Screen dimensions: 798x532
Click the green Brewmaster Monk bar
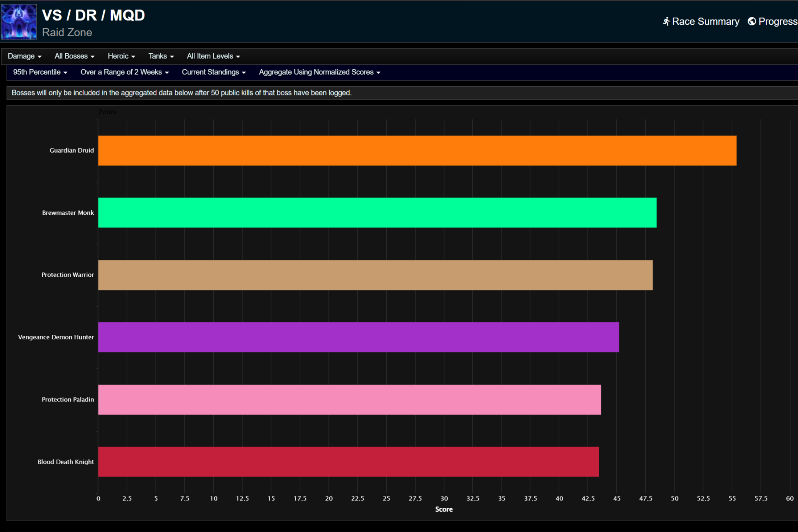pos(377,213)
